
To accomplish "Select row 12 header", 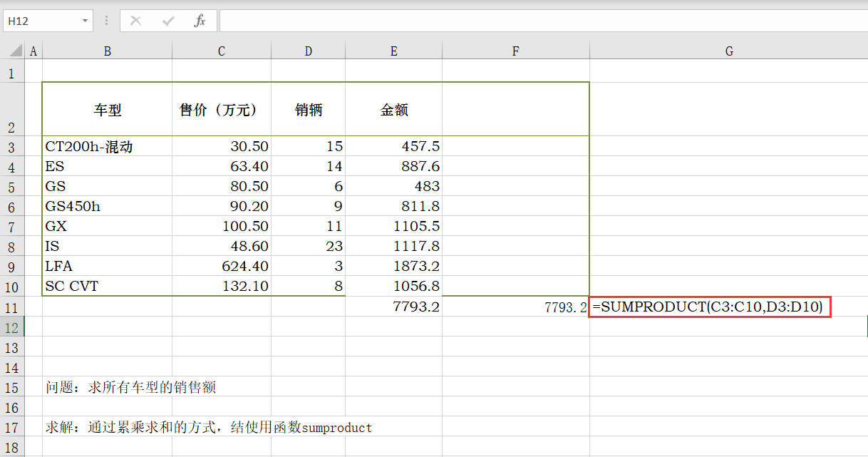I will 12,328.
